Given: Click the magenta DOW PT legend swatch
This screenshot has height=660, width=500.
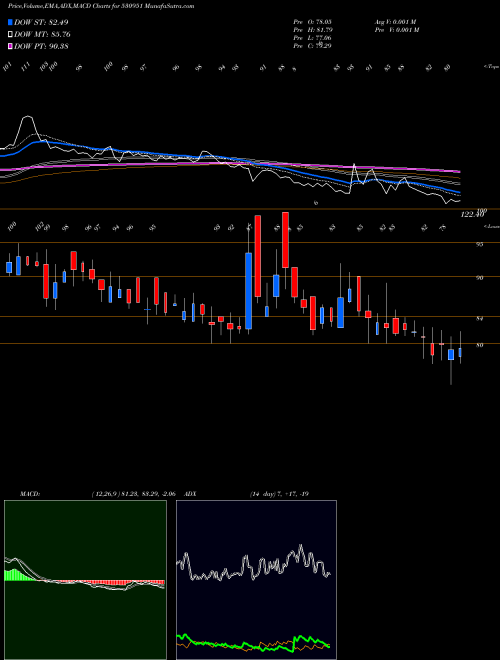Looking at the screenshot, I should coord(11,46).
